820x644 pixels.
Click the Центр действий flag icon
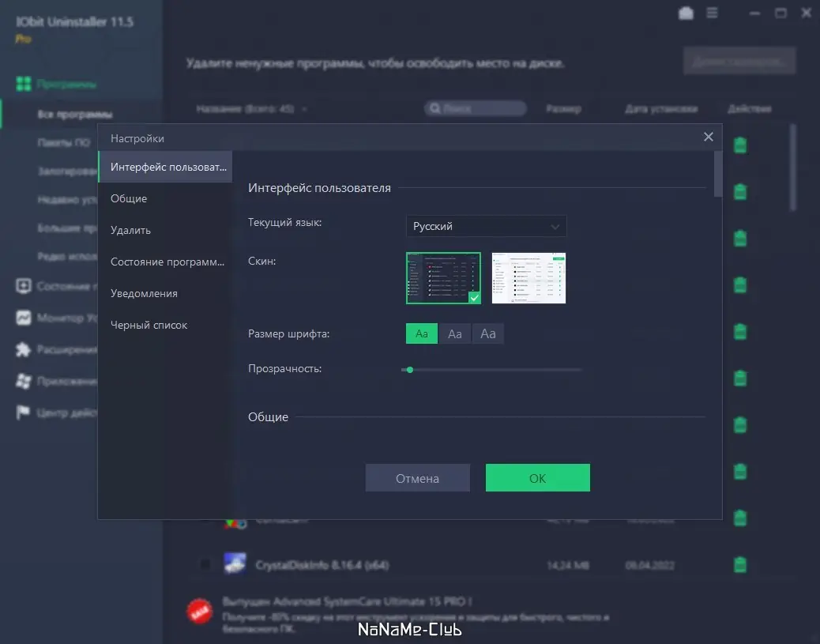(23, 412)
